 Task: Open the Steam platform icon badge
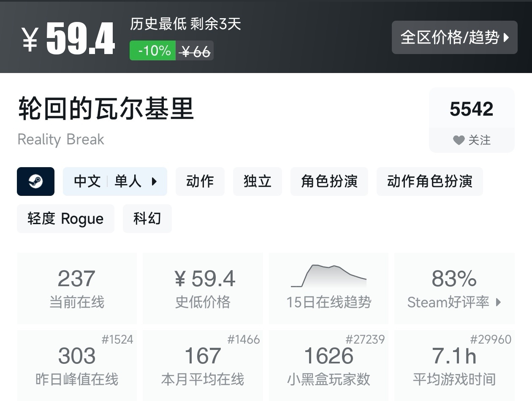[35, 182]
